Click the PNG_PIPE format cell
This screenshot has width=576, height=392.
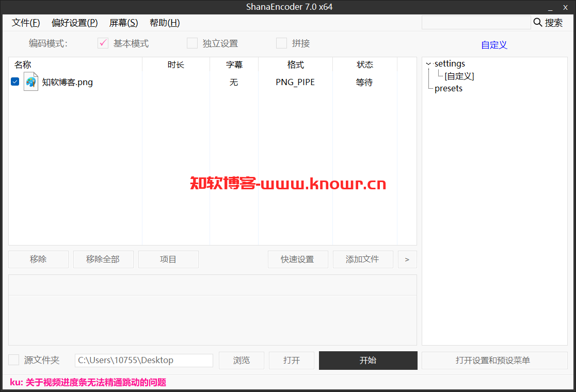(295, 82)
